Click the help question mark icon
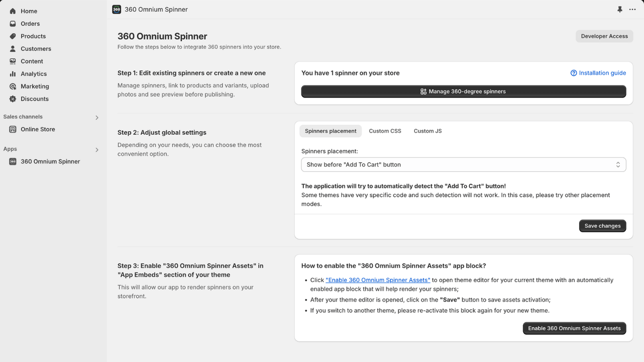The width and height of the screenshot is (644, 362). coord(574,73)
